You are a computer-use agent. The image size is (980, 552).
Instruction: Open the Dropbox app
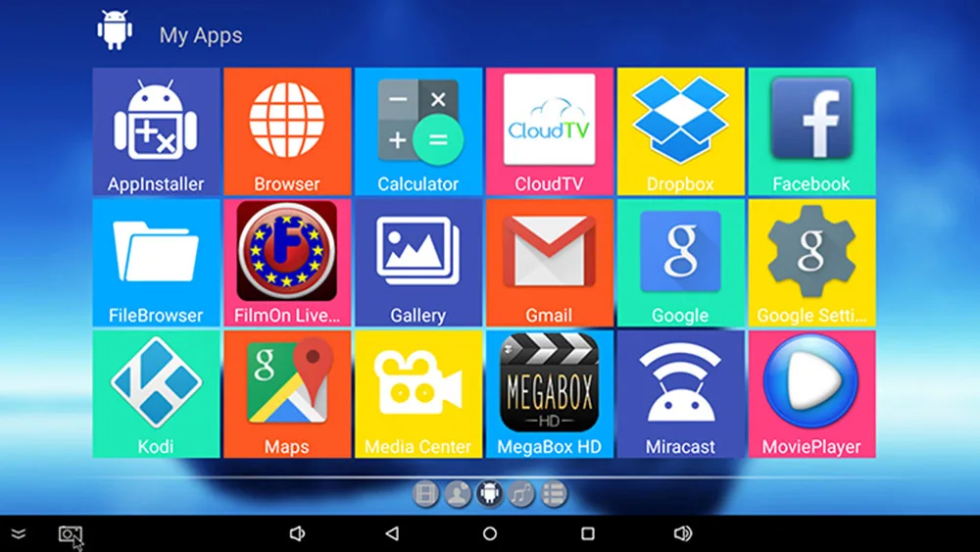[x=681, y=132]
